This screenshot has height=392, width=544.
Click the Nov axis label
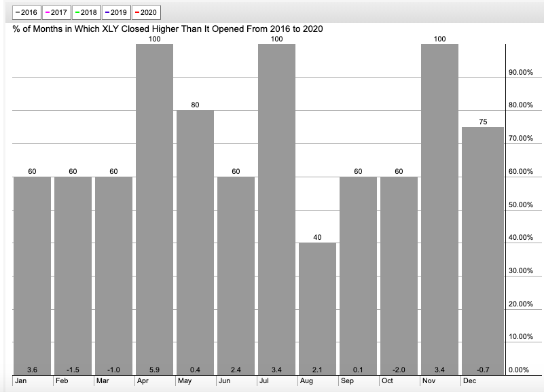tap(429, 380)
